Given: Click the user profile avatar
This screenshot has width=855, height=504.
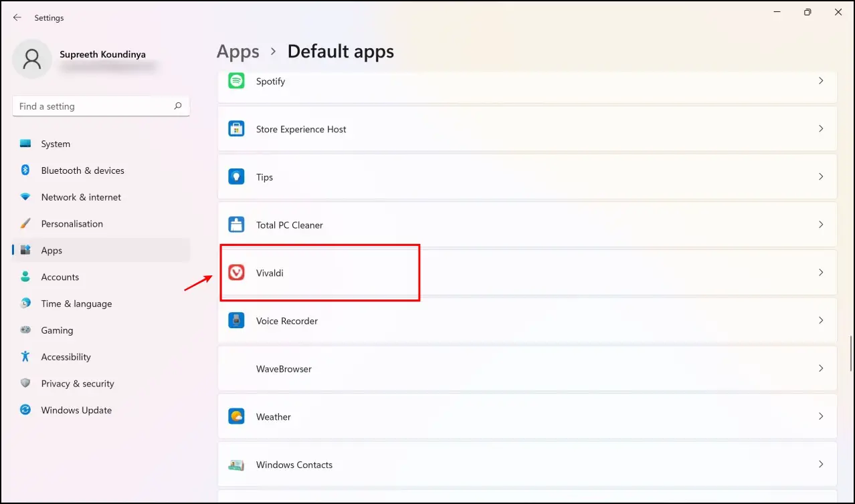Looking at the screenshot, I should coord(31,59).
